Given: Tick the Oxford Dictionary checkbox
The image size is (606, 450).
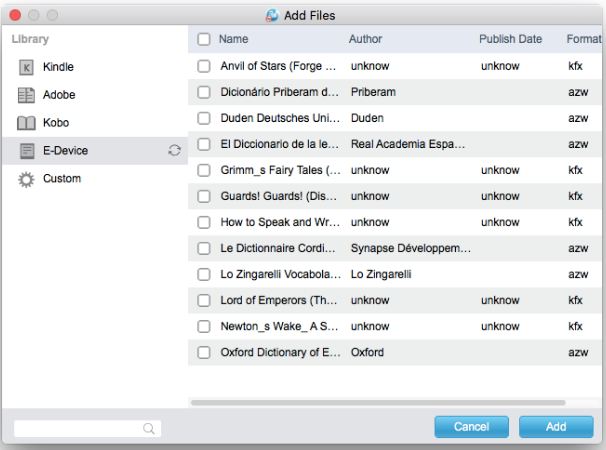Looking at the screenshot, I should click(x=203, y=353).
